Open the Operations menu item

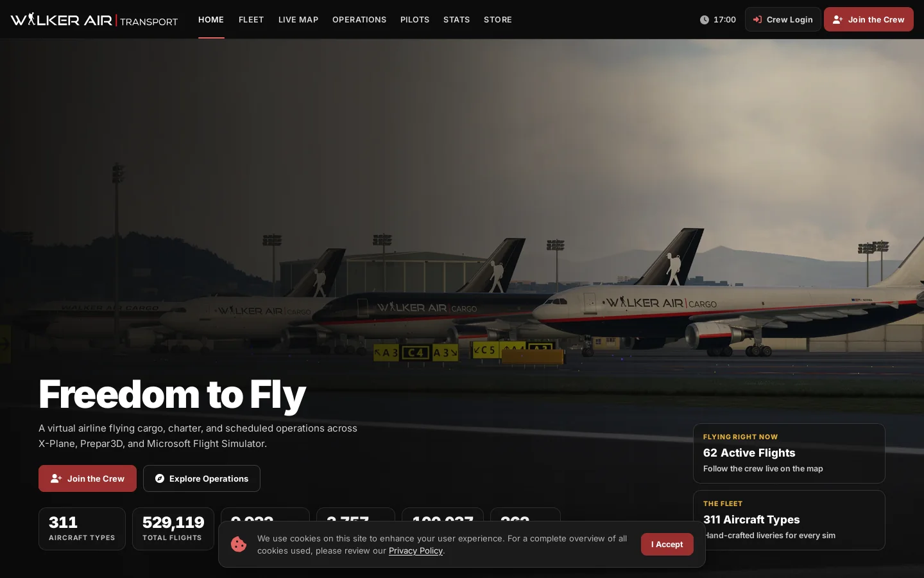pyautogui.click(x=359, y=20)
